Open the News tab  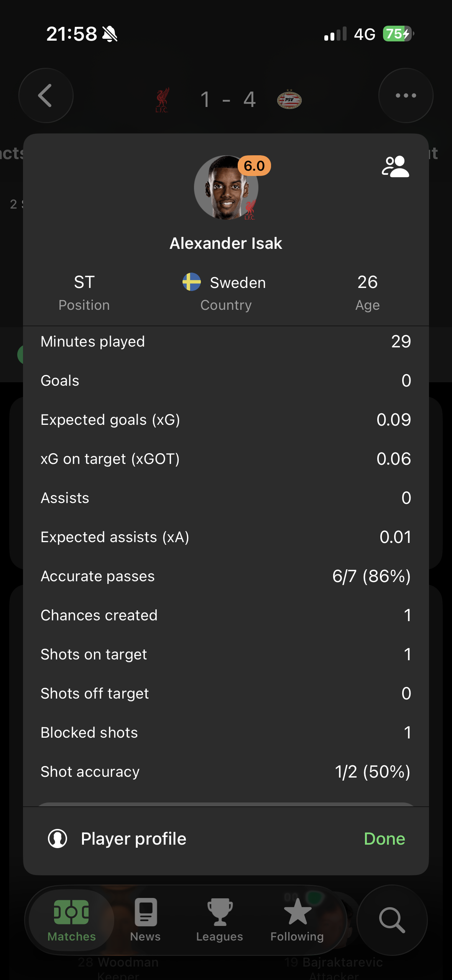point(145,919)
